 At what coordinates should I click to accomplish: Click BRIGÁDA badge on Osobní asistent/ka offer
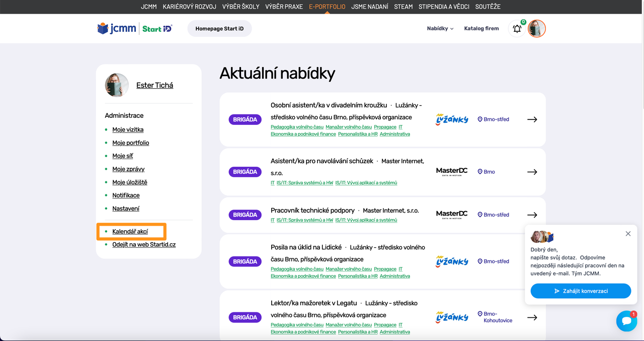click(x=245, y=119)
